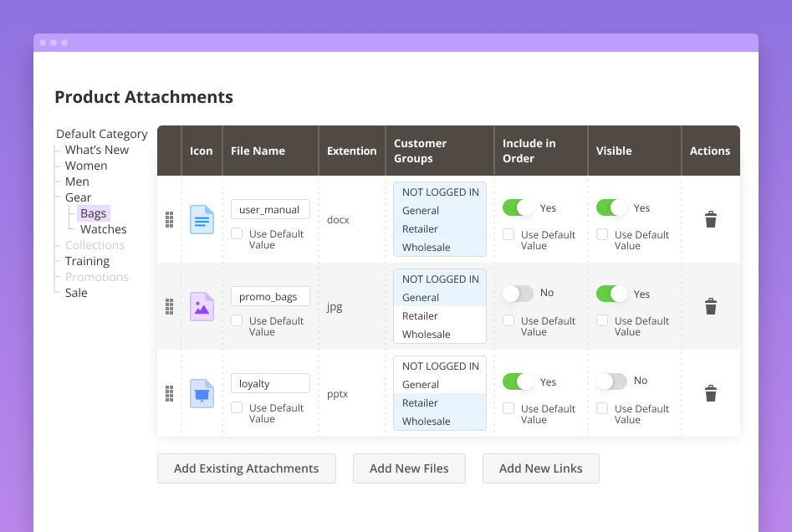Click the presentation icon for the loyalty file
This screenshot has width=792, height=532.
202,393
